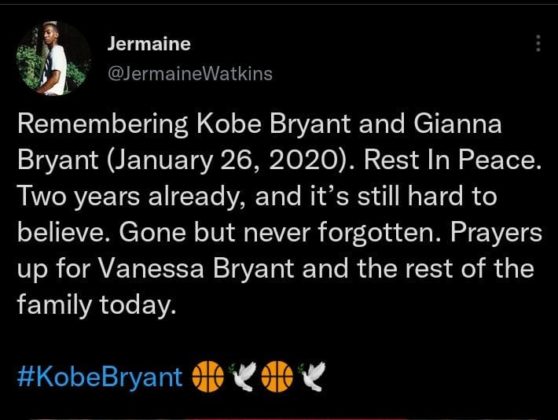
Task: Click the name Gianna in the tweet
Action: 458,124
